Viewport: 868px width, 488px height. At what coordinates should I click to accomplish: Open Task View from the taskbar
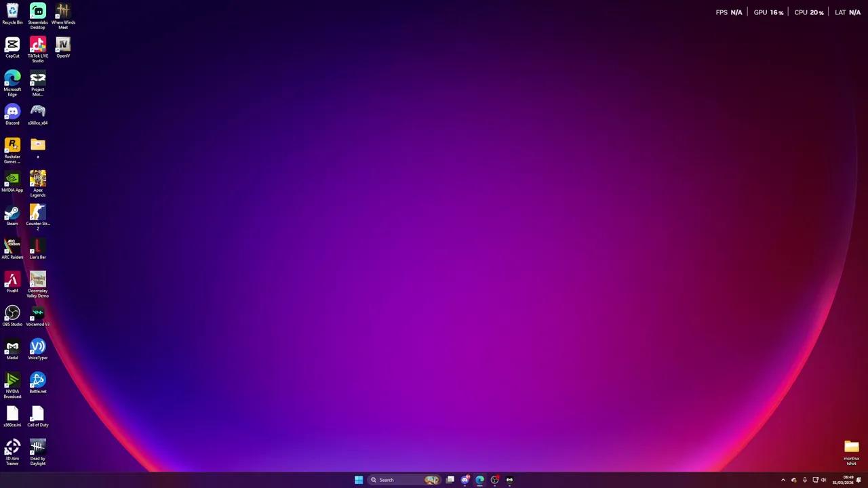[x=450, y=480]
